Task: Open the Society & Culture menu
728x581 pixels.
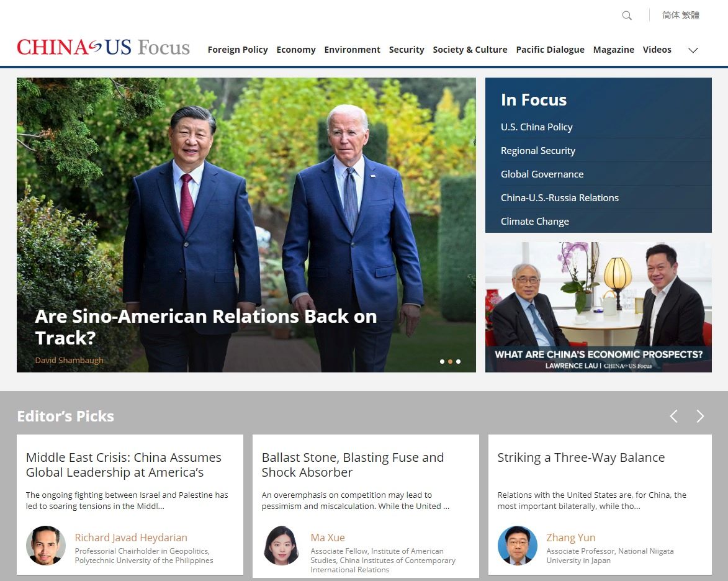Action: [470, 50]
